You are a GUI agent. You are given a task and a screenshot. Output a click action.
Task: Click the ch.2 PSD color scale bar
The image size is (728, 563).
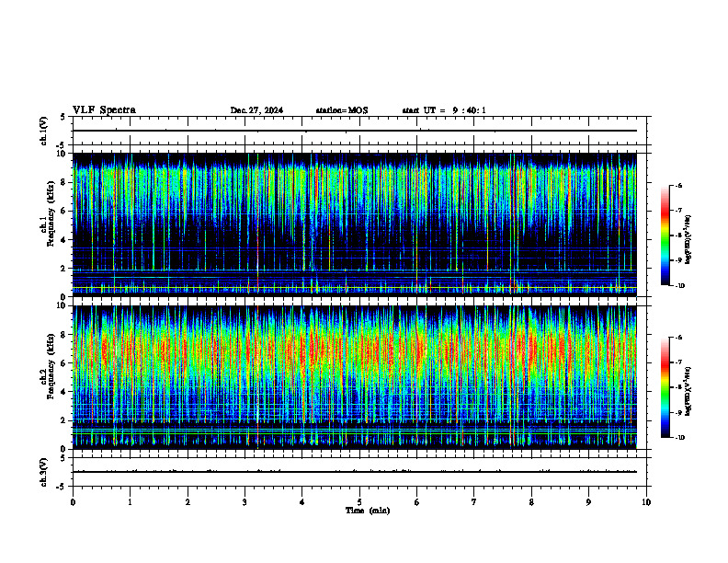(665, 387)
